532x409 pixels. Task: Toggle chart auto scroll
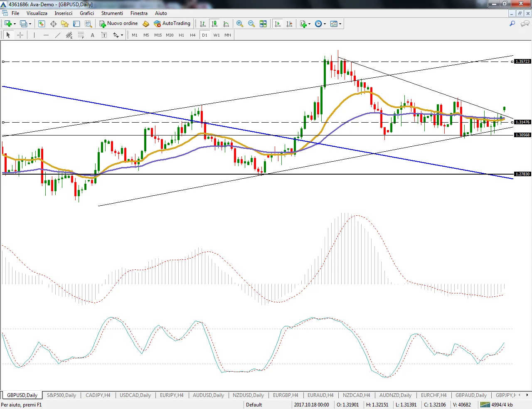[278, 24]
